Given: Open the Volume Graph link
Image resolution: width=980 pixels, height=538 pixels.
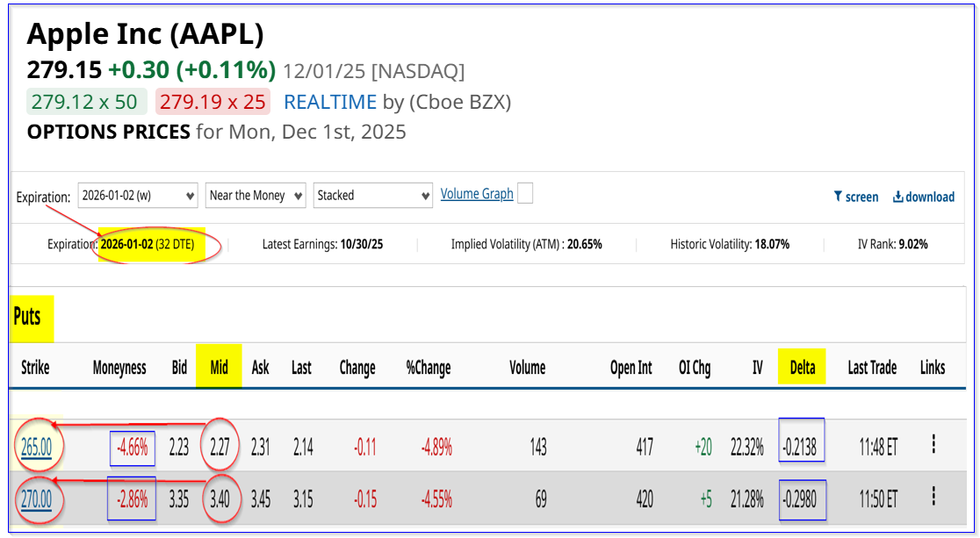Looking at the screenshot, I should pos(477,194).
